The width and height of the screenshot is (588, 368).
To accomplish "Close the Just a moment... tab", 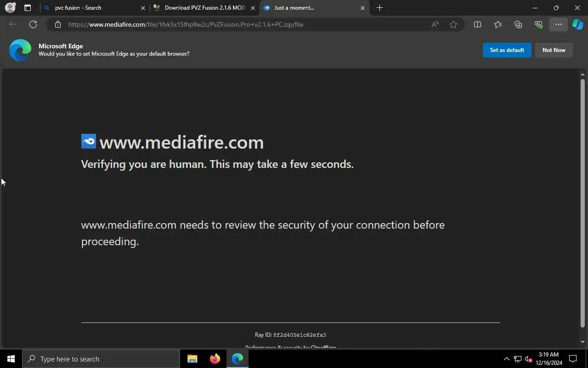I will coord(362,8).
